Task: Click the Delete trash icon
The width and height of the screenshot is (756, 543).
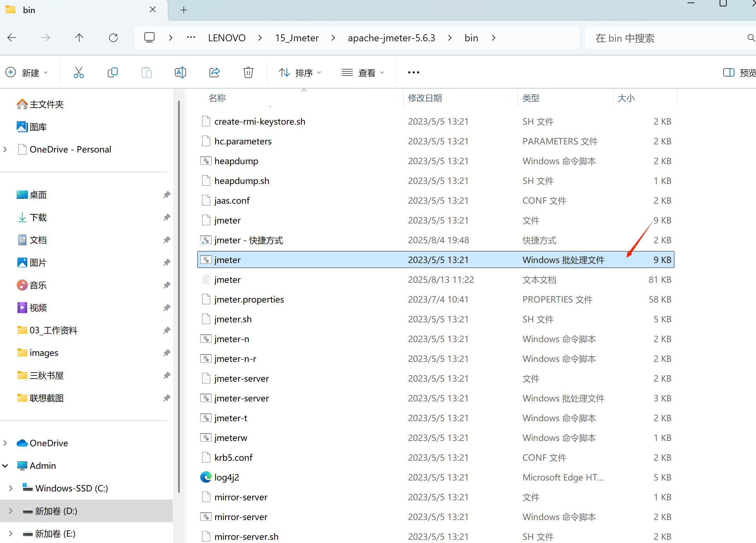Action: click(248, 72)
